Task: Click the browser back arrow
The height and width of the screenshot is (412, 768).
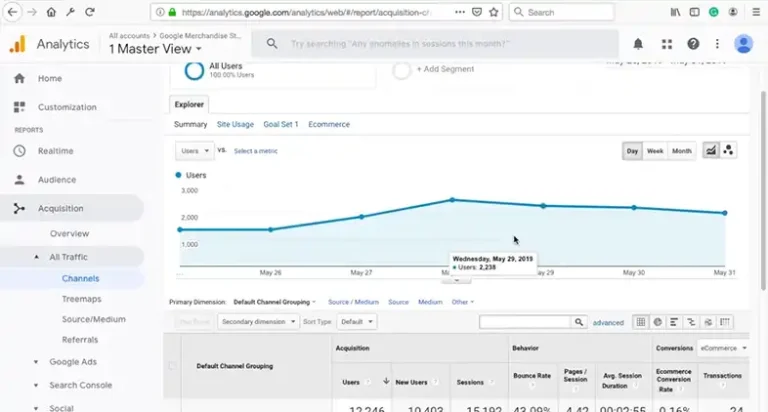Action: tap(13, 12)
